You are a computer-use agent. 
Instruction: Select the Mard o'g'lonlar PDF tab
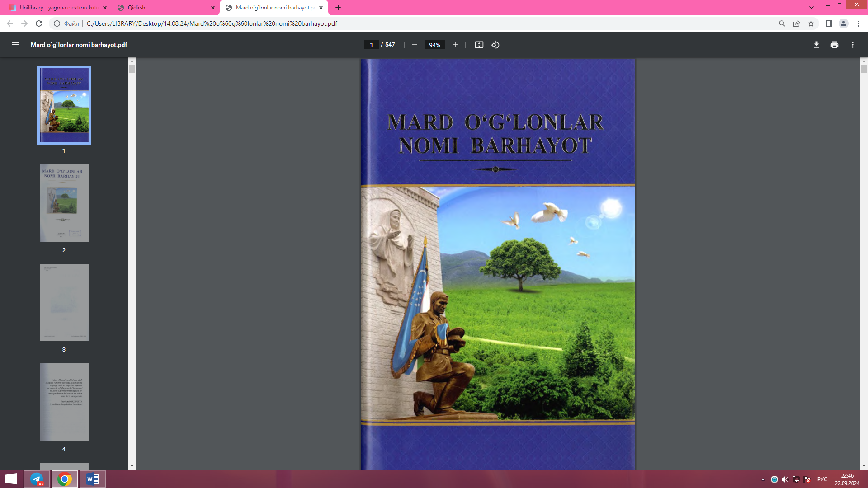tap(274, 8)
